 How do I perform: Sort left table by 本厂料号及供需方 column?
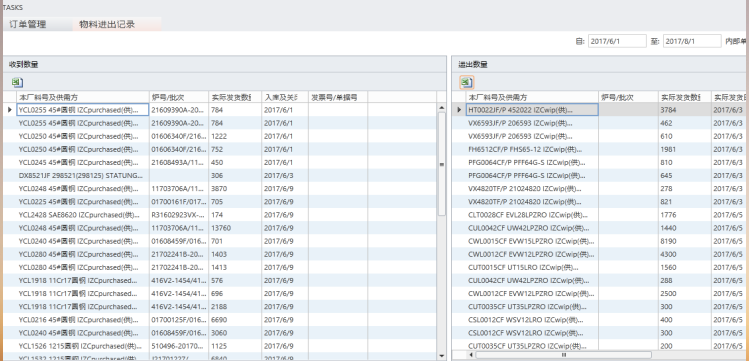83,97
